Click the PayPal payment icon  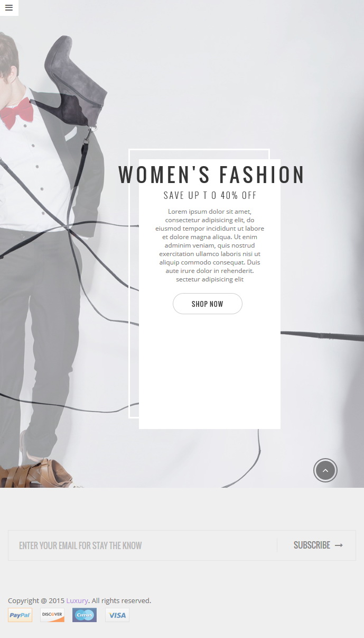click(20, 615)
